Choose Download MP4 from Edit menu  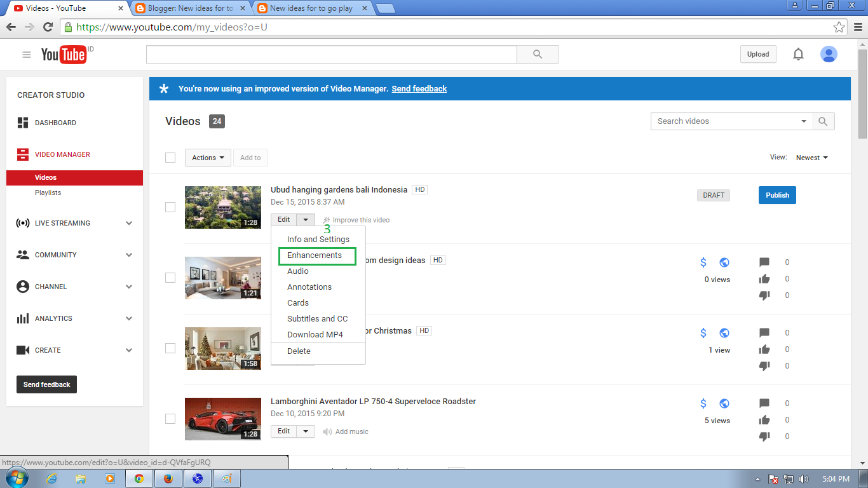(318, 335)
